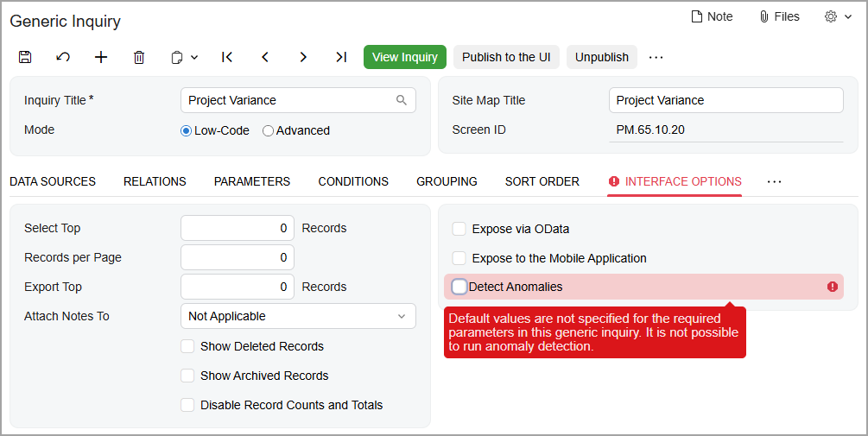Click the Inquiry Title search magnifier
868x436 pixels.
[x=402, y=100]
